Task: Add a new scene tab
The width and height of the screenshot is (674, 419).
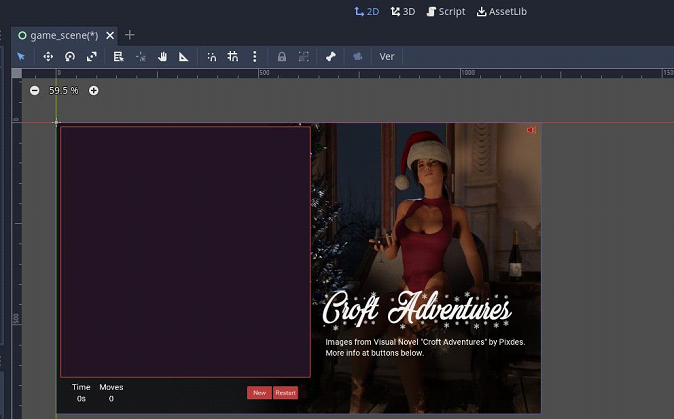Action: point(129,35)
